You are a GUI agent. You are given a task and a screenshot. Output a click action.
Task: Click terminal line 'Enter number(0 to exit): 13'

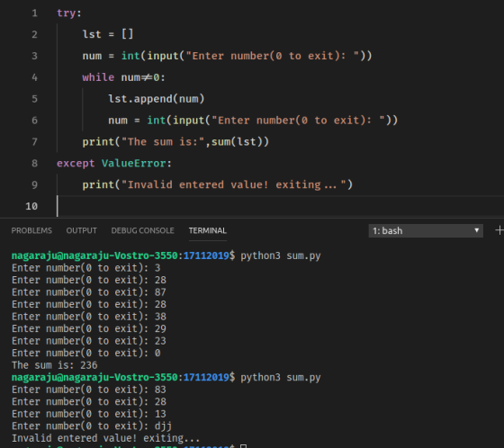point(89,414)
